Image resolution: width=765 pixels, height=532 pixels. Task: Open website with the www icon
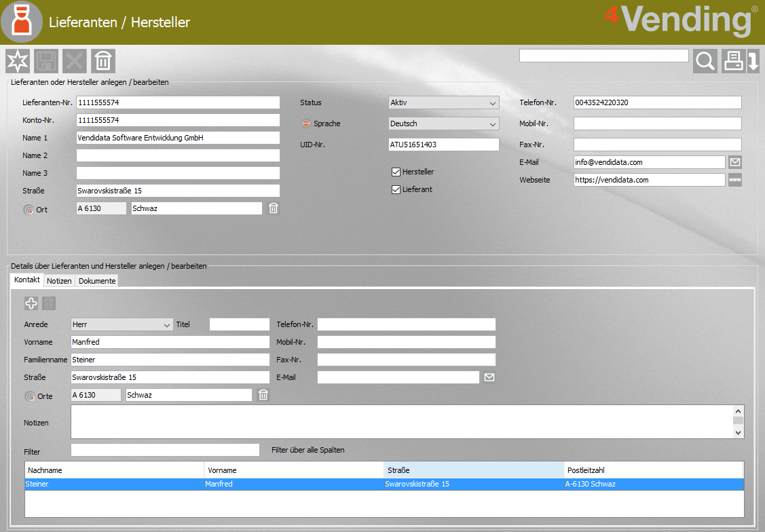tap(734, 180)
